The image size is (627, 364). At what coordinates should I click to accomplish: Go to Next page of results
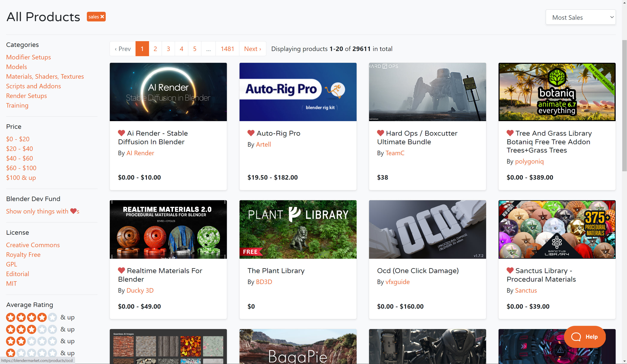tap(252, 49)
